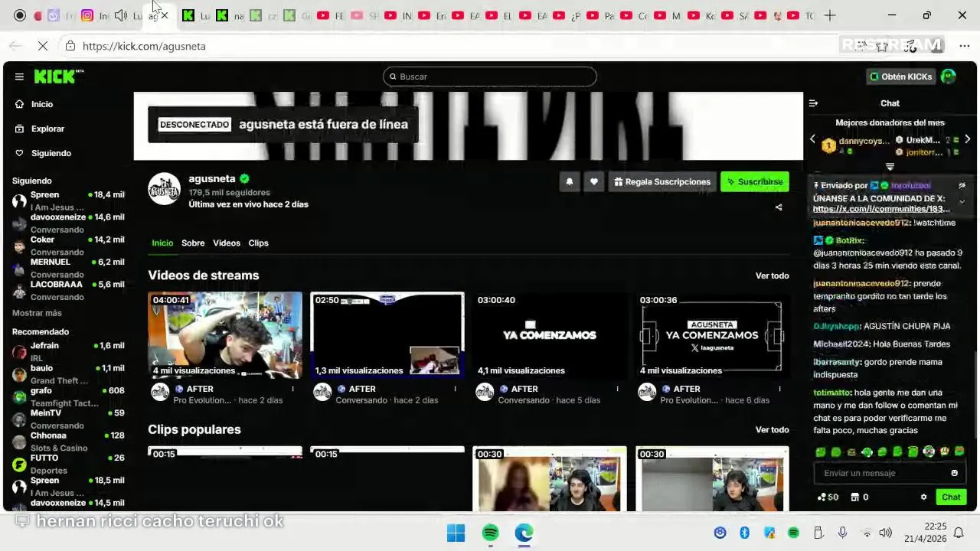Image resolution: width=980 pixels, height=551 pixels.
Task: Show previous top donors
Action: point(813,139)
